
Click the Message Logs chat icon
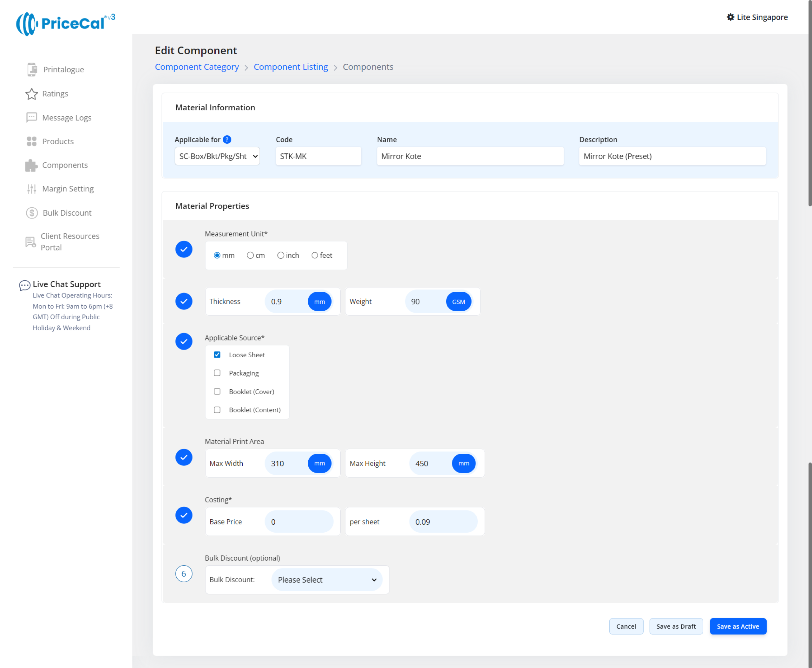point(32,117)
